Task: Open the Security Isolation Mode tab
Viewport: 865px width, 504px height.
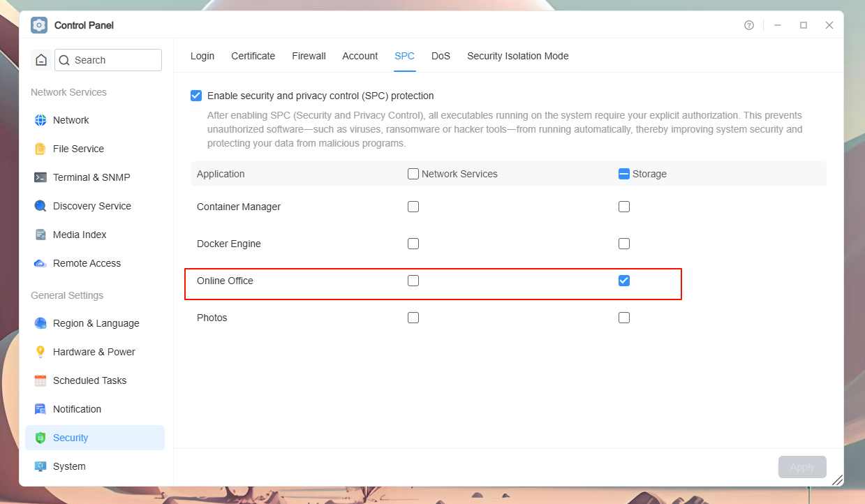Action: click(518, 56)
